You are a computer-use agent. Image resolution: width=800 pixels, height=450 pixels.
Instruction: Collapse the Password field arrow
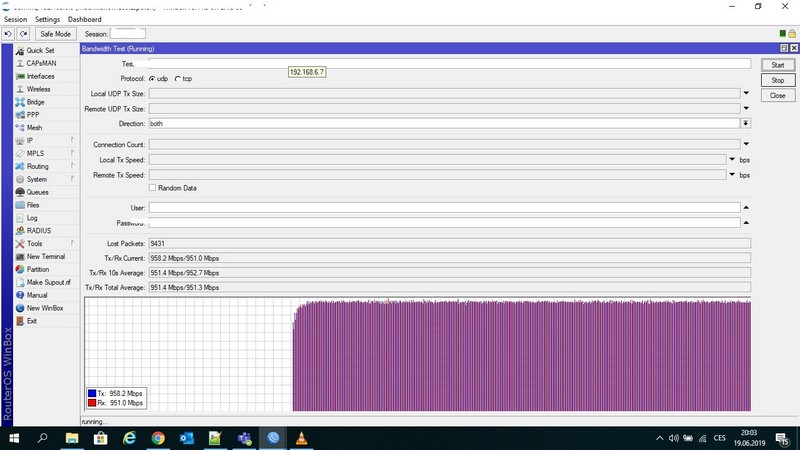pos(746,222)
